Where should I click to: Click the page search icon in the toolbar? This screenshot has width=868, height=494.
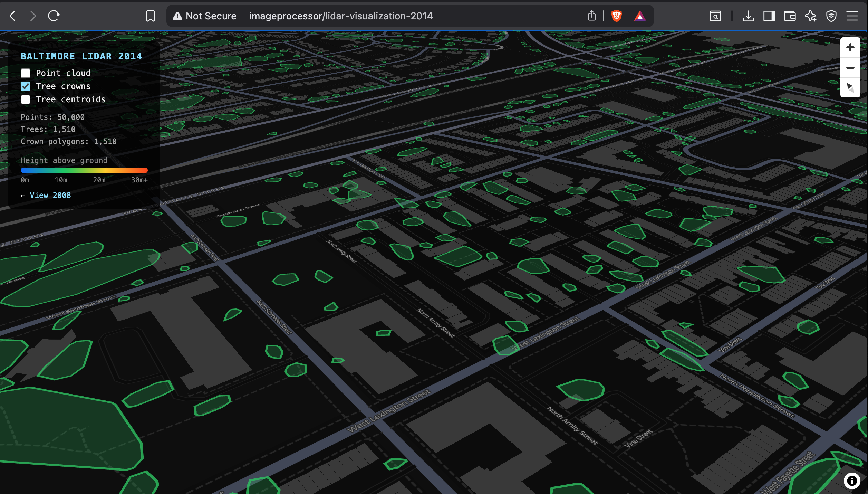point(715,16)
